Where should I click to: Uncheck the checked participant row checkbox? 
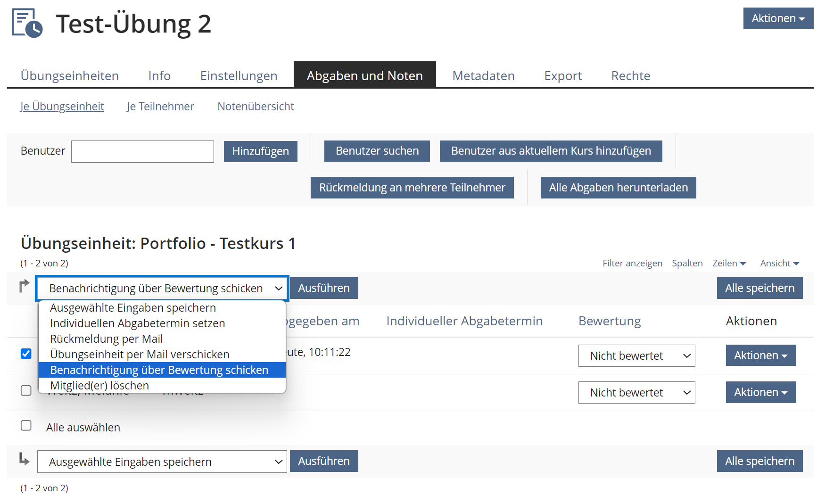(x=26, y=354)
